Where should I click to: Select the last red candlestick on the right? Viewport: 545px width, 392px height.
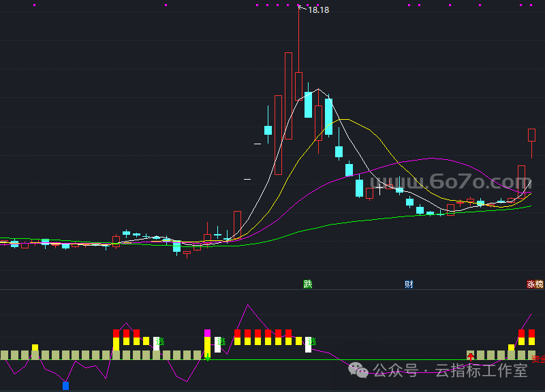(531, 135)
